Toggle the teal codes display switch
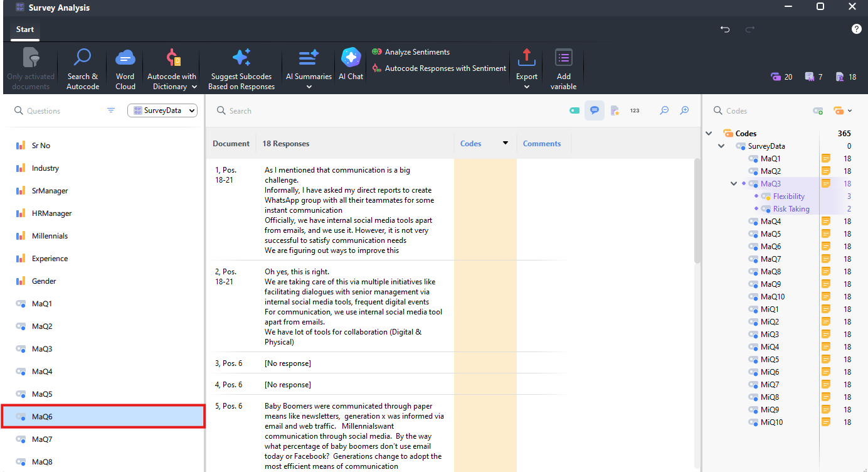 click(x=574, y=110)
